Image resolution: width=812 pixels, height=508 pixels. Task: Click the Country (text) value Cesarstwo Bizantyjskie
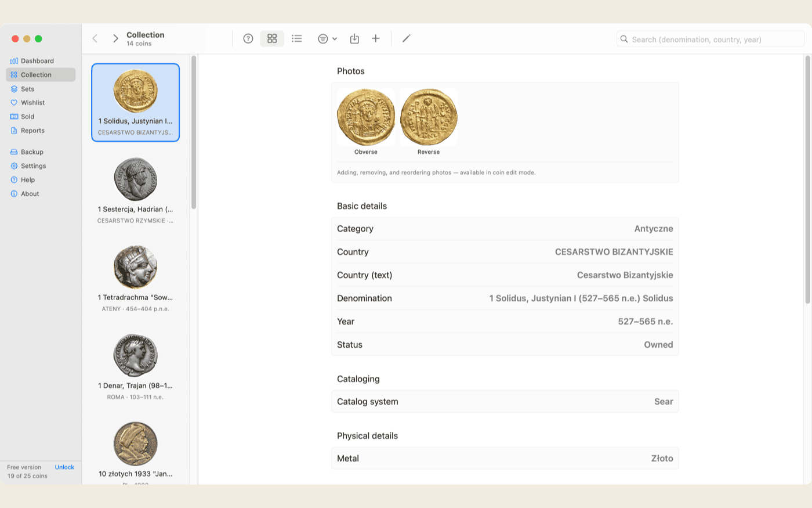tap(625, 275)
